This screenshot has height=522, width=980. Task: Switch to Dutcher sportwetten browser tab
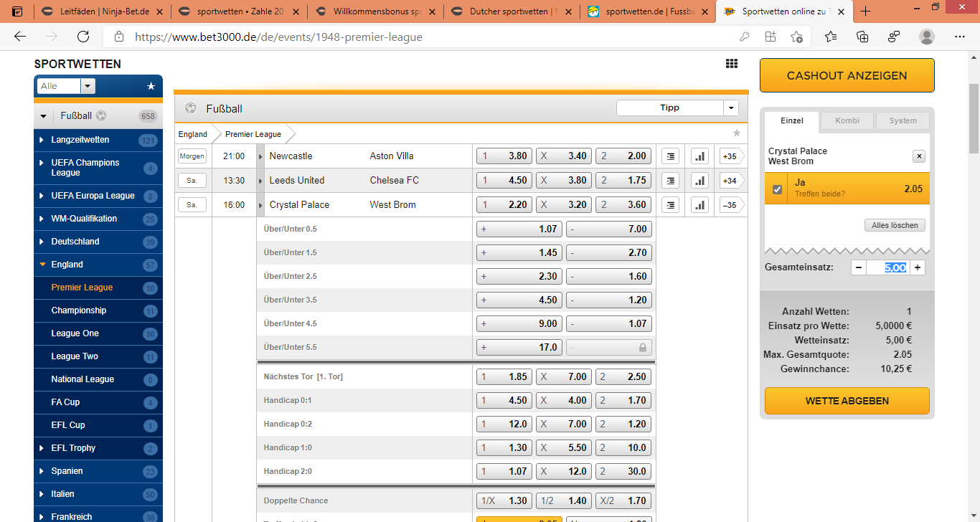512,11
